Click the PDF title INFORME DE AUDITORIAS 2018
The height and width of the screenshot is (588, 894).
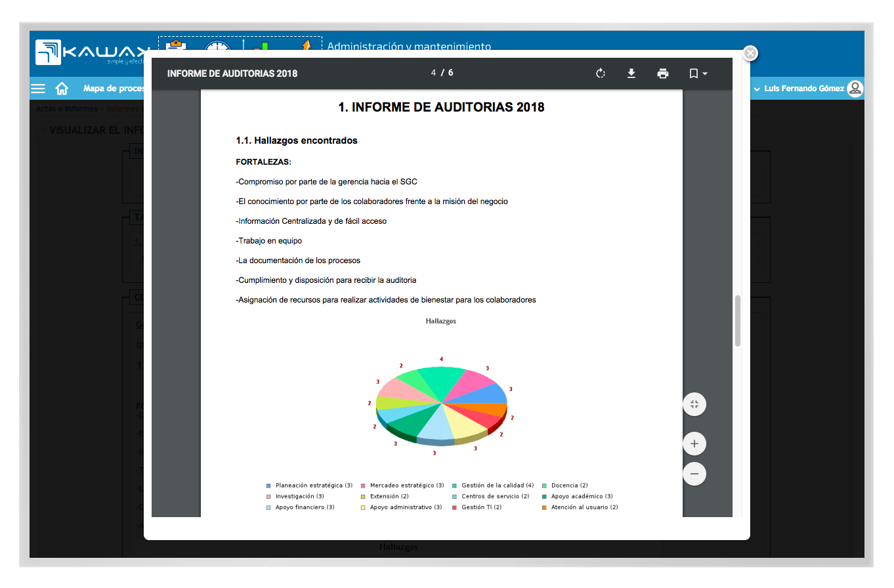[232, 73]
